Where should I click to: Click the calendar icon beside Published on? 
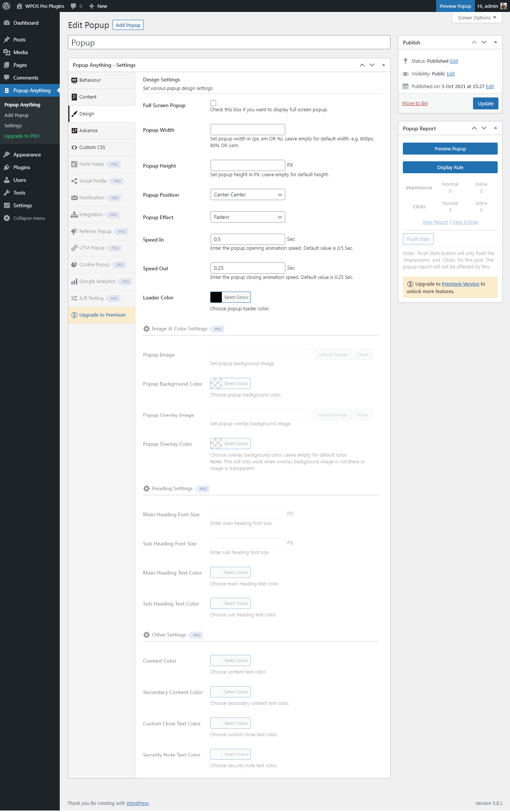[405, 86]
